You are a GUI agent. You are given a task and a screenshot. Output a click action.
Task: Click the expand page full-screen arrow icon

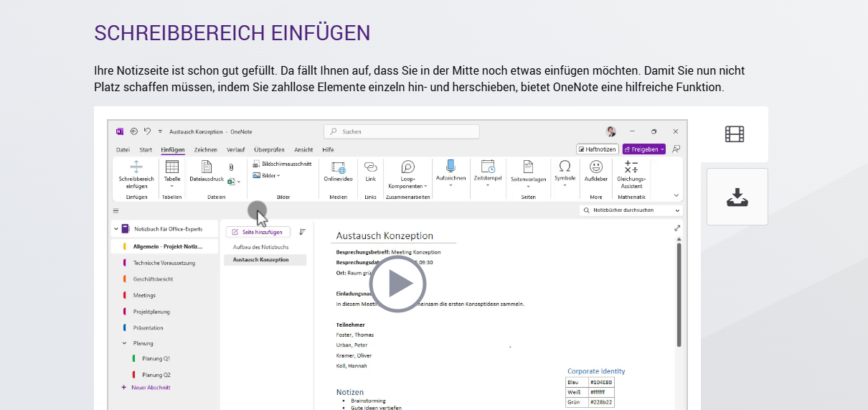click(677, 228)
